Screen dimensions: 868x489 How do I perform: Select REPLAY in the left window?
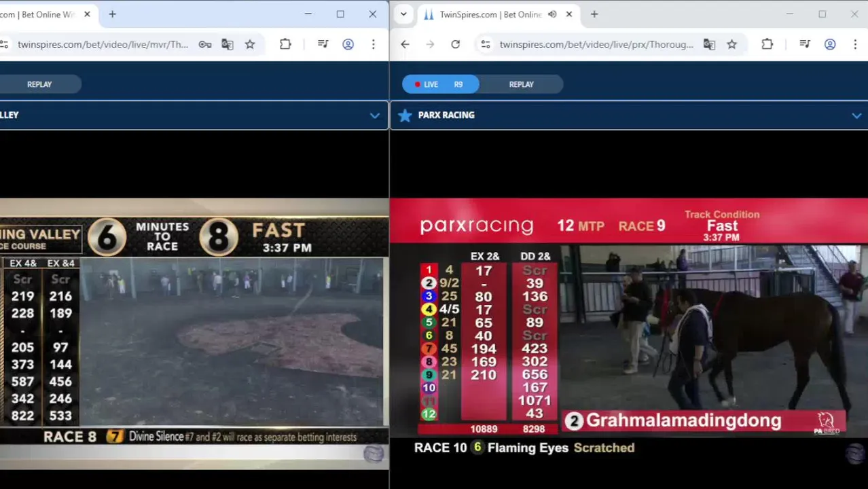tap(39, 84)
